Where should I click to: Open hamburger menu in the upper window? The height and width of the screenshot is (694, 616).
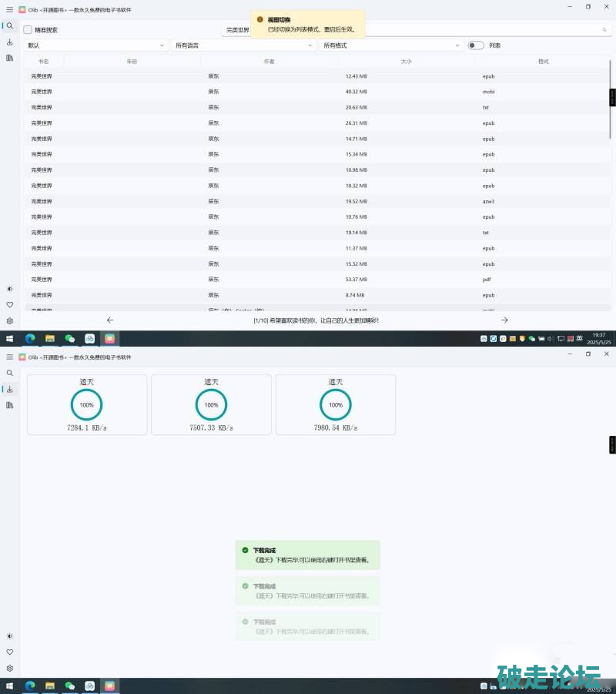pyautogui.click(x=9, y=10)
